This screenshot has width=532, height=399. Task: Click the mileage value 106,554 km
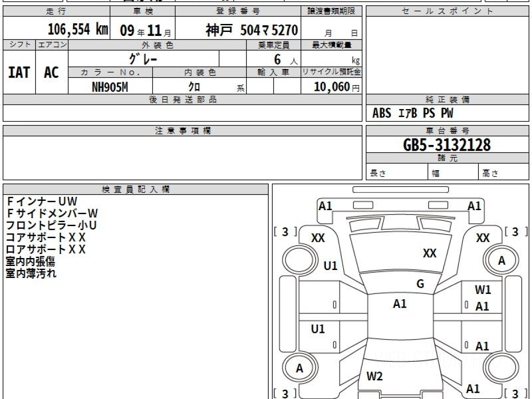point(78,30)
